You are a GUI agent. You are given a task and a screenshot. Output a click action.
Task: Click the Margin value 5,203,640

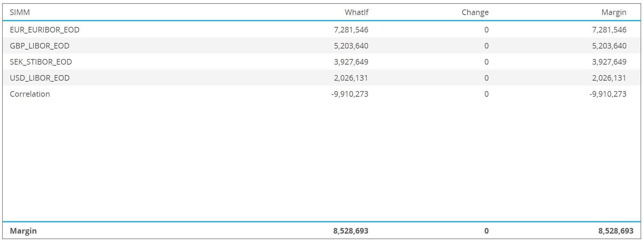[609, 46]
